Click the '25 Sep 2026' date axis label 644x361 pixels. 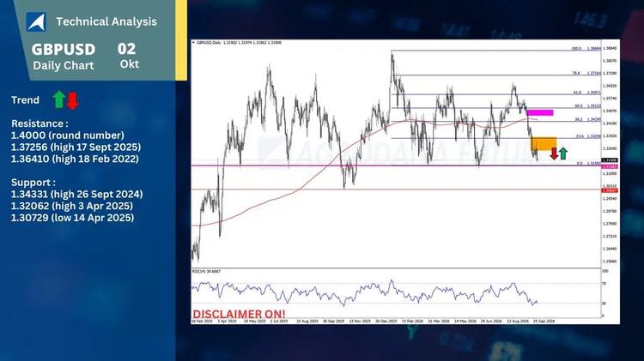pyautogui.click(x=544, y=322)
